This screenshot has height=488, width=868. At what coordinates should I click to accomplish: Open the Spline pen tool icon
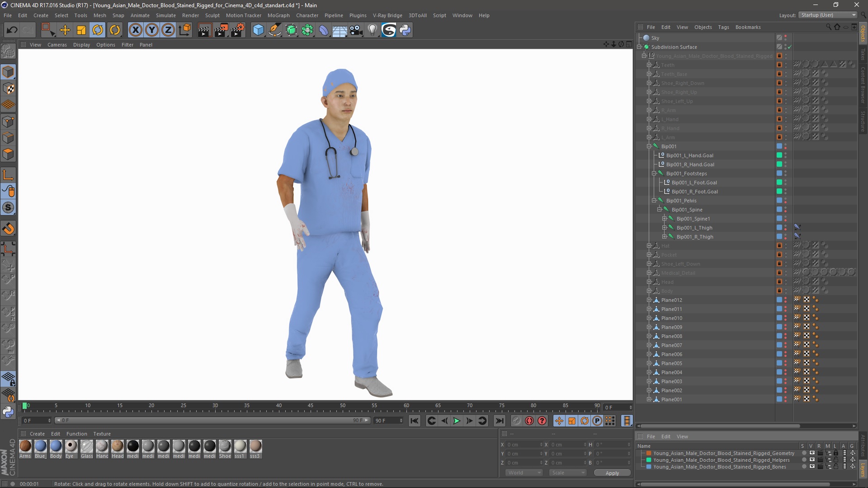pos(275,30)
